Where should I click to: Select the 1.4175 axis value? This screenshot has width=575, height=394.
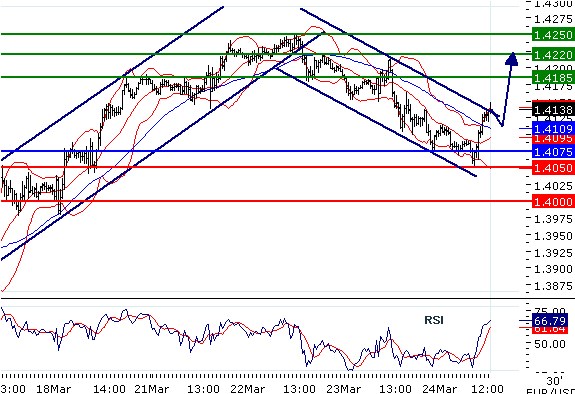(553, 87)
